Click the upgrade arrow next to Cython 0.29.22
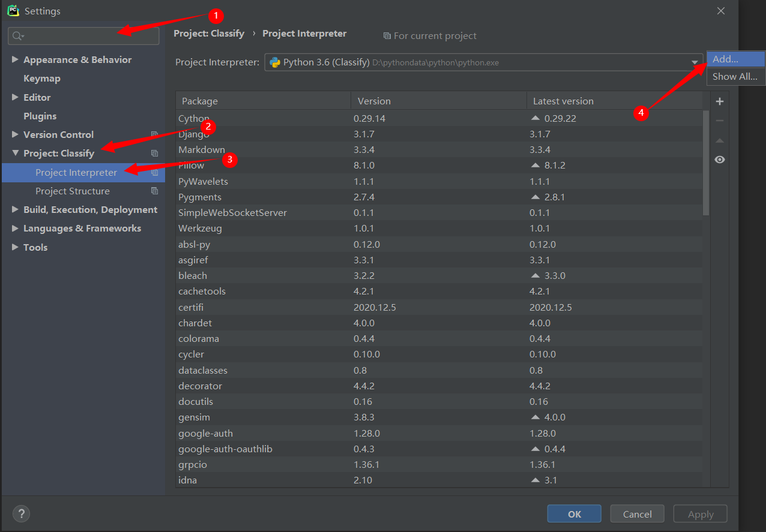 tap(535, 118)
